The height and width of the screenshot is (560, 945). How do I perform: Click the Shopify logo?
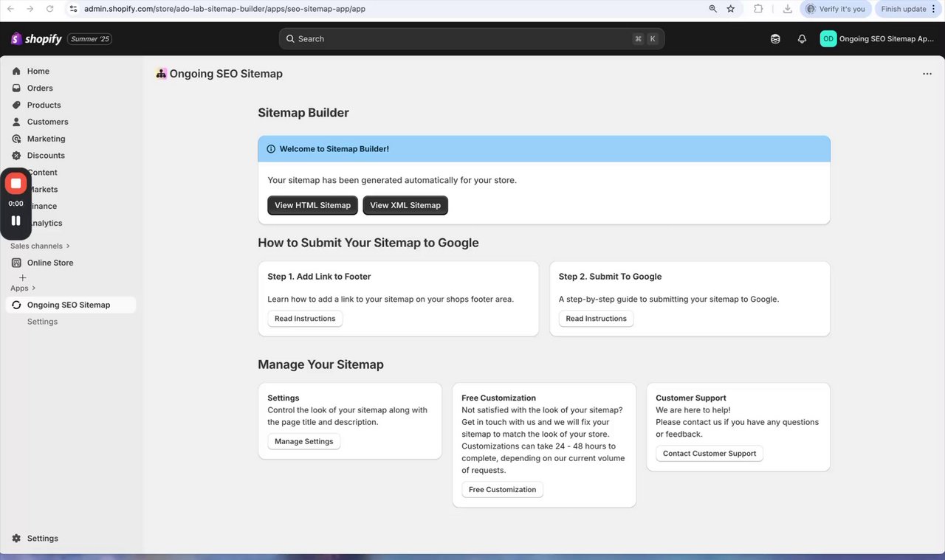[36, 39]
